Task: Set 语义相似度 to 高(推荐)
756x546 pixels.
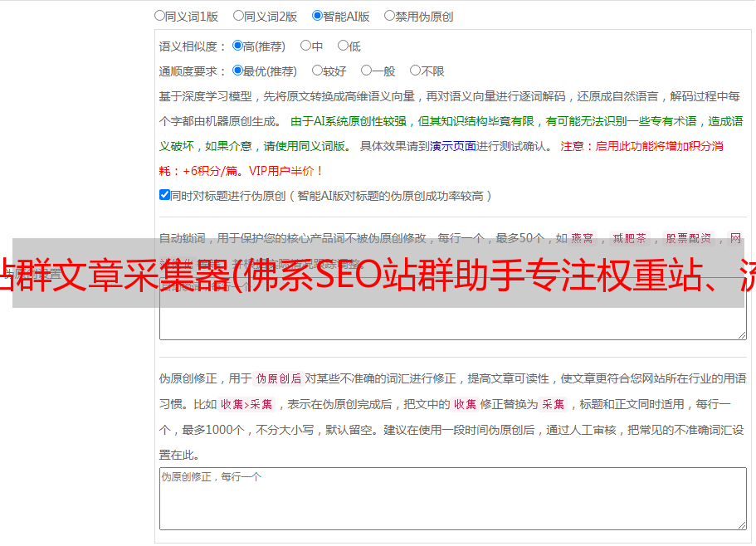Action: tap(237, 46)
